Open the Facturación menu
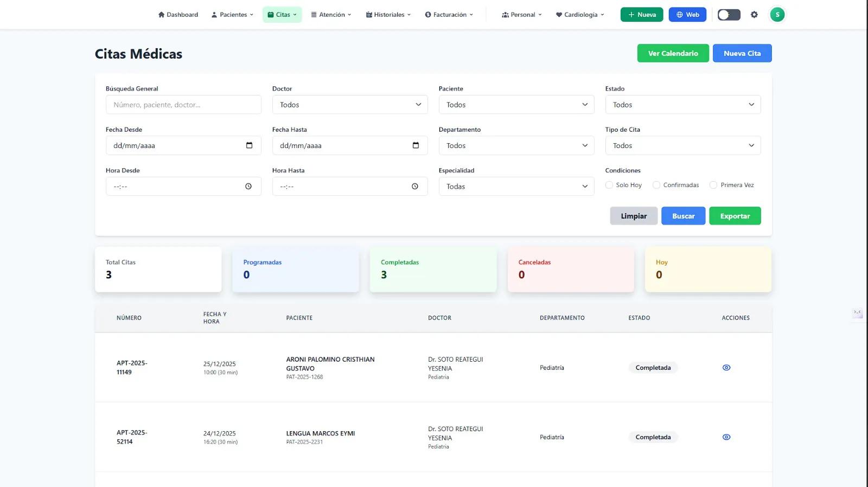Screen dimensions: 868x487 (449, 15)
